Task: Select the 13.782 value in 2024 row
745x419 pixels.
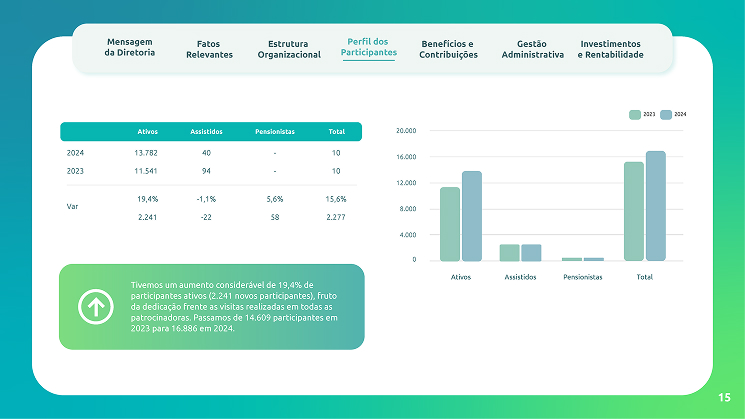Action: pos(146,153)
